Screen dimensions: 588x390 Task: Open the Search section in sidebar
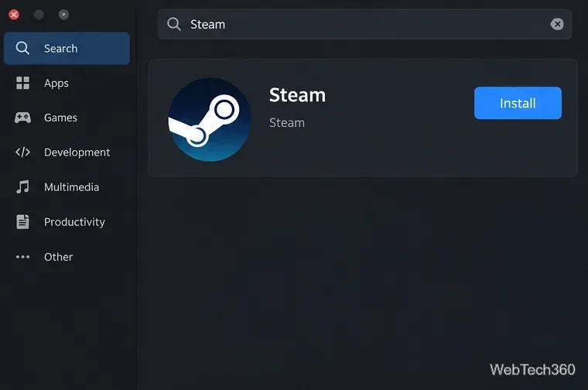pos(67,49)
